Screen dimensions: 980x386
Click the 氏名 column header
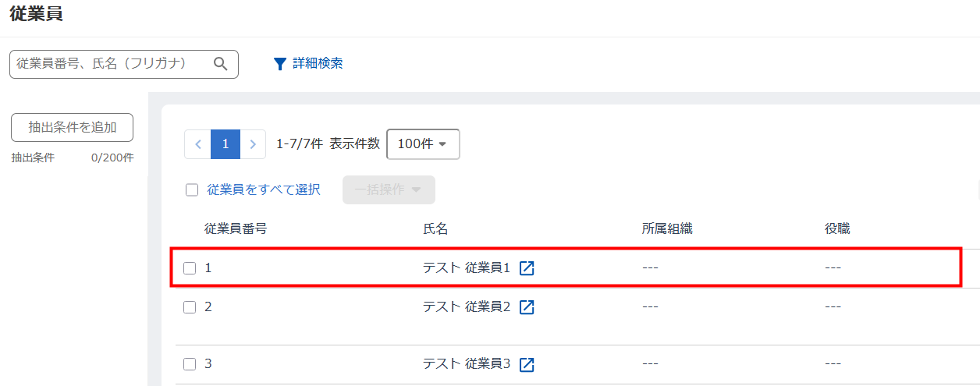point(435,229)
